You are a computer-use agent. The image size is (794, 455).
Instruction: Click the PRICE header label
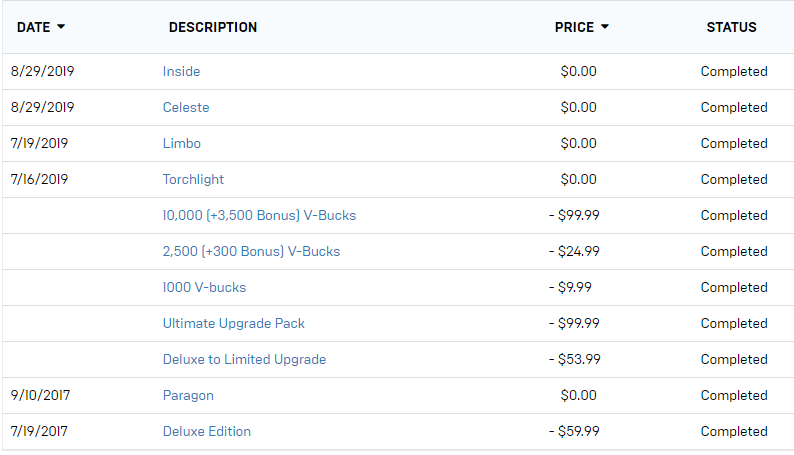[x=574, y=27]
